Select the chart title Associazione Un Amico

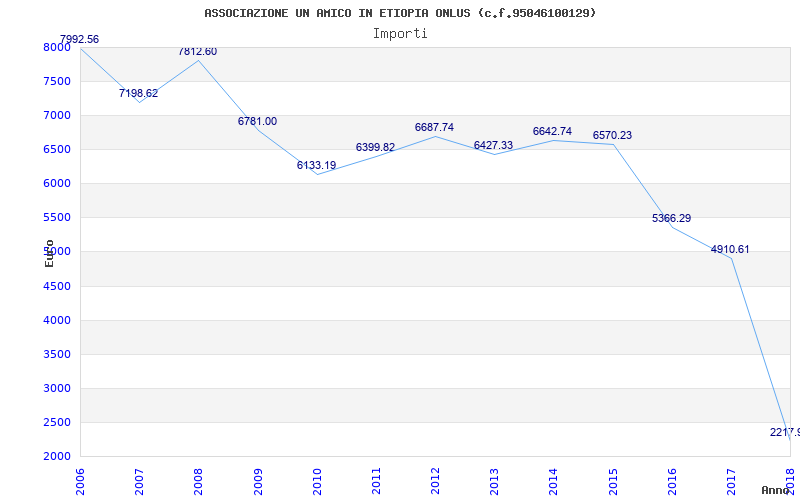pyautogui.click(x=400, y=13)
